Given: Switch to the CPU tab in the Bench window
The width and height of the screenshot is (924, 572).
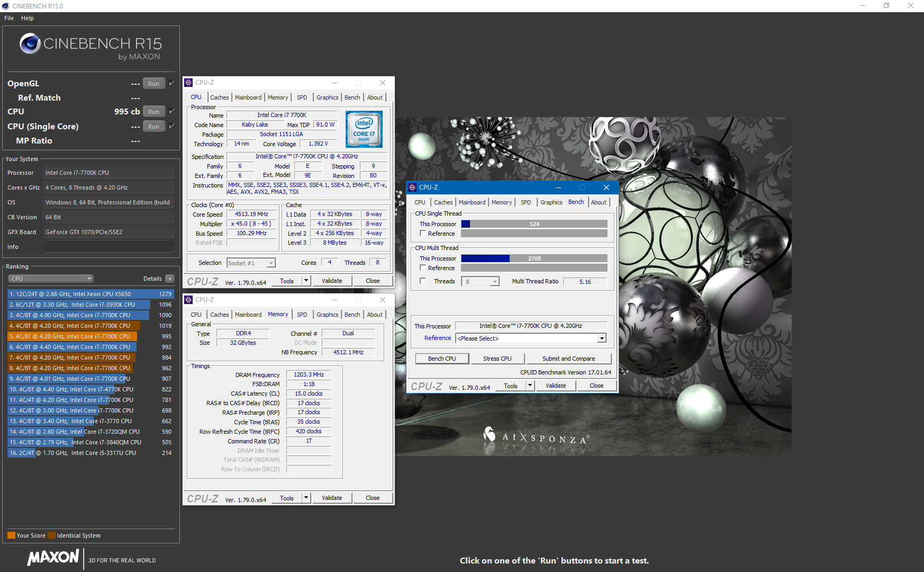Looking at the screenshot, I should pyautogui.click(x=420, y=202).
